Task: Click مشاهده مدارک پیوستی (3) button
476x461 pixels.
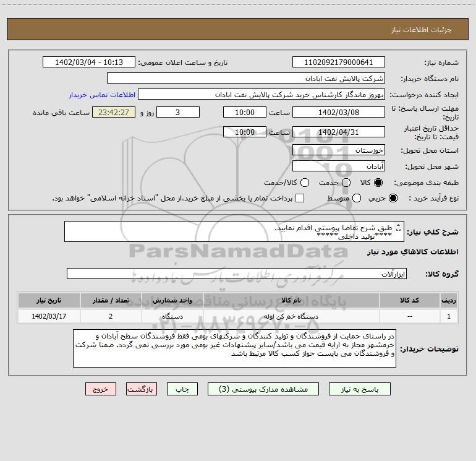Action: pos(263,389)
